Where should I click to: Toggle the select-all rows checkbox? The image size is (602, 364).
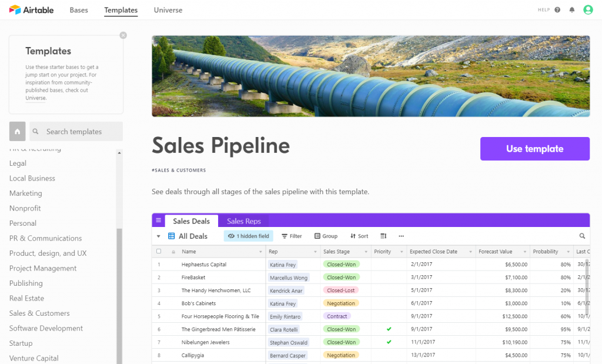159,252
